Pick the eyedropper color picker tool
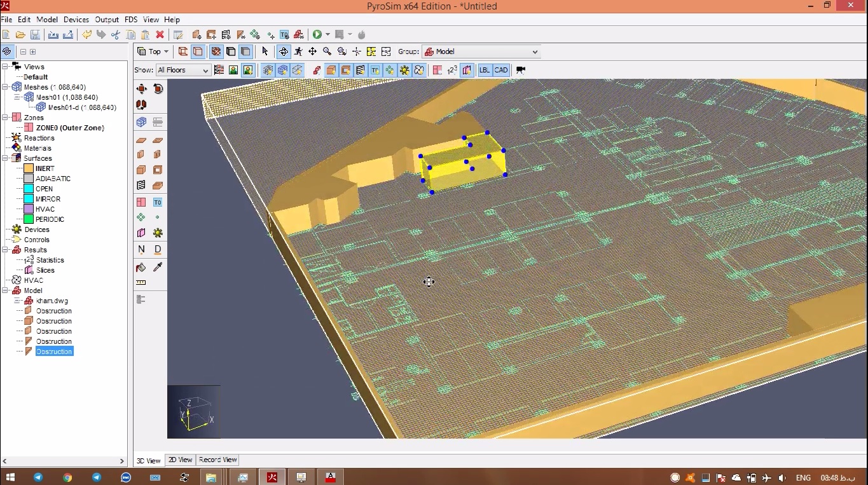This screenshot has height=485, width=868. point(158,268)
